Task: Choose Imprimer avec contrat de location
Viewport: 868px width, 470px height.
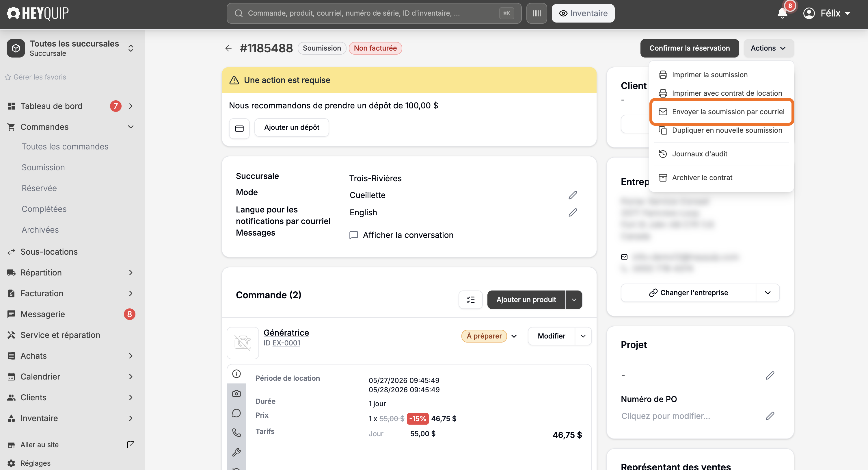Action: 721,93
